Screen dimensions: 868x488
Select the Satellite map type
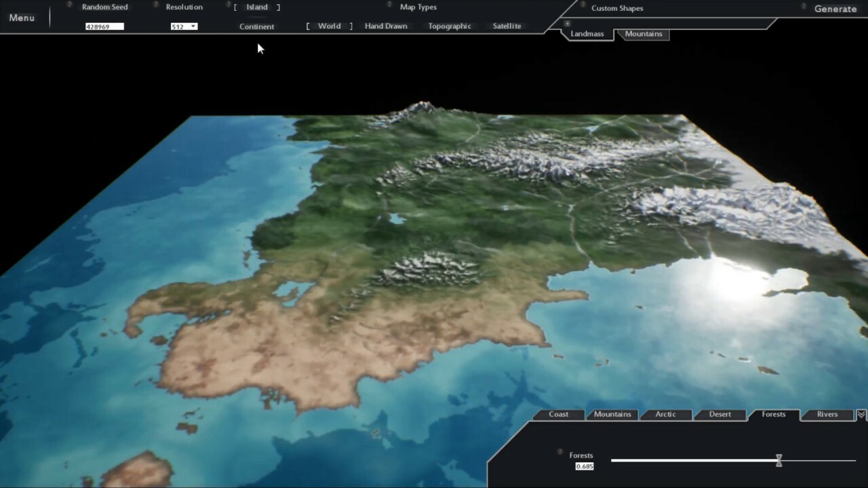pyautogui.click(x=507, y=26)
